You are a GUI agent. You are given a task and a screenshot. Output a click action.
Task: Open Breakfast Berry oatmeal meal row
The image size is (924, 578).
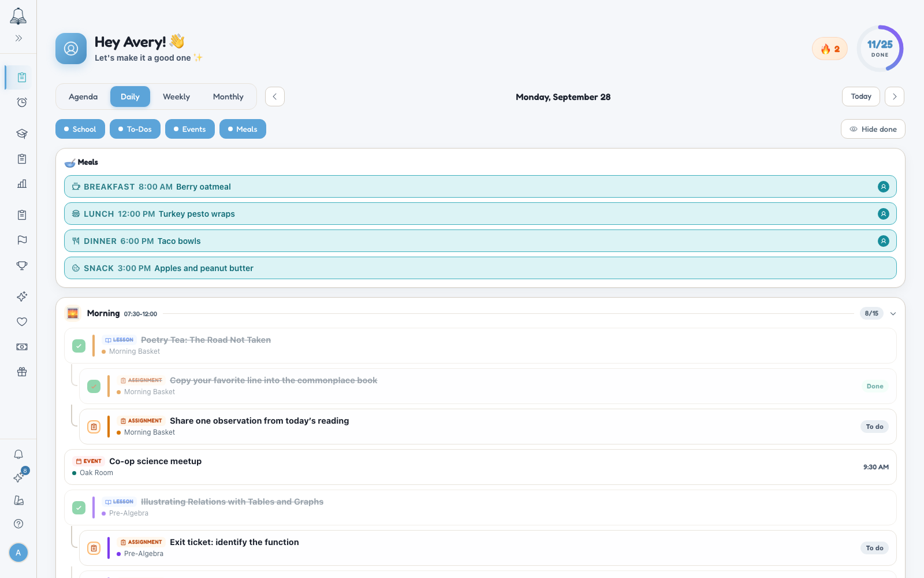point(480,187)
